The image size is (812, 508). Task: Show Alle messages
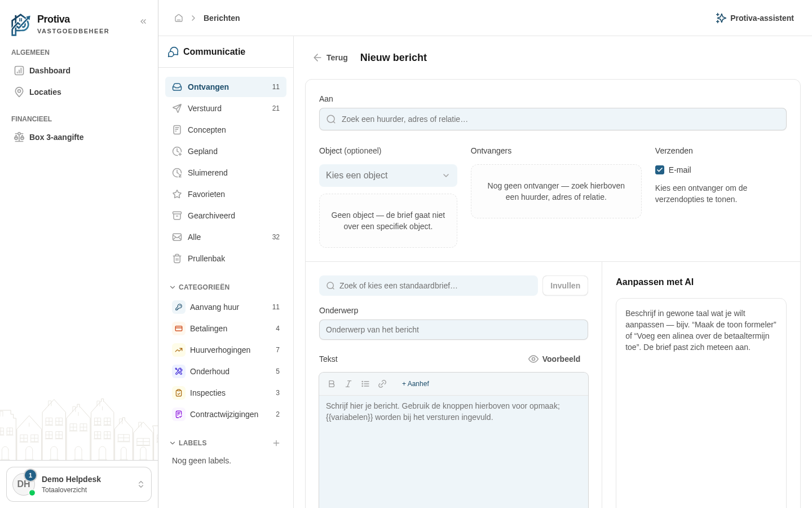pyautogui.click(x=226, y=237)
